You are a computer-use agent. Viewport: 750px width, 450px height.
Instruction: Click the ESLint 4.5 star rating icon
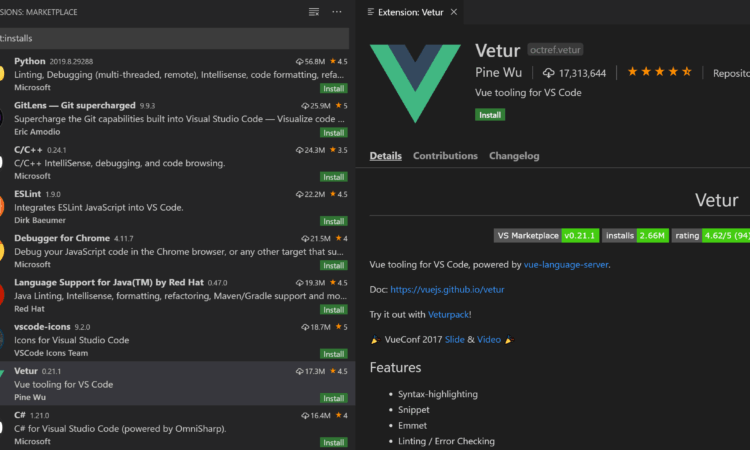click(333, 194)
